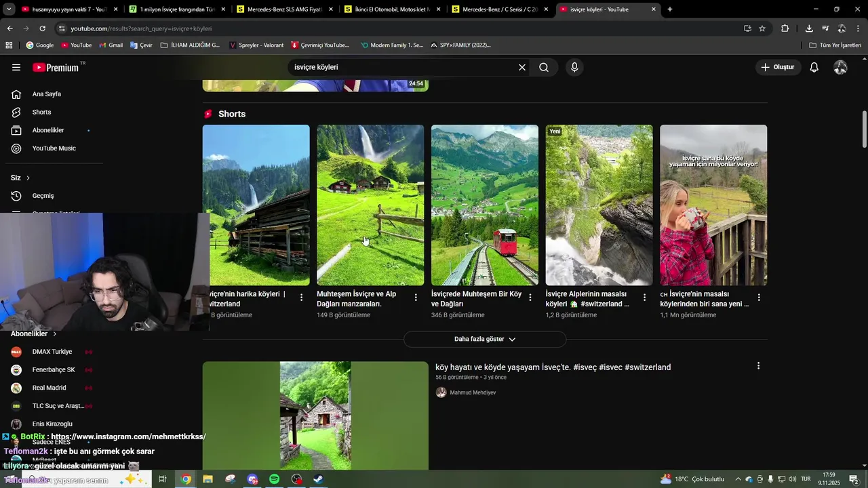Open the 'köy hayatı ve köyde yaşayam' video title
The height and width of the screenshot is (488, 868).
(x=553, y=367)
